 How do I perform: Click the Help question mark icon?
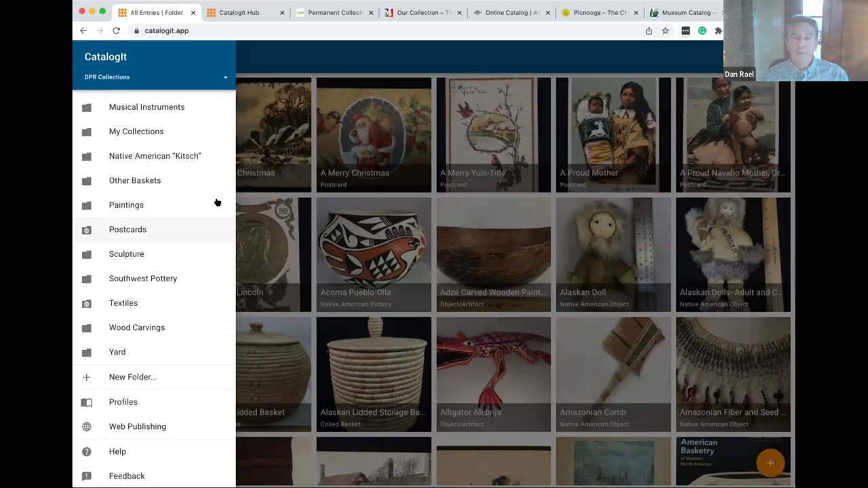[x=87, y=451]
